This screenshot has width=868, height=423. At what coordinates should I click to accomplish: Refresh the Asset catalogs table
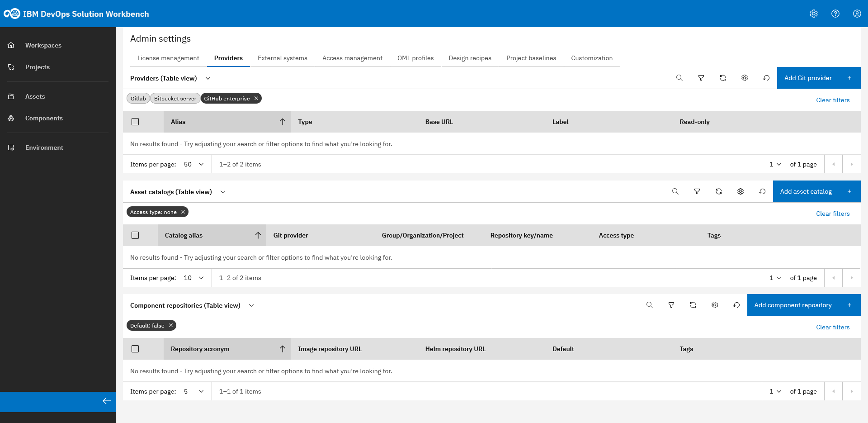(719, 191)
